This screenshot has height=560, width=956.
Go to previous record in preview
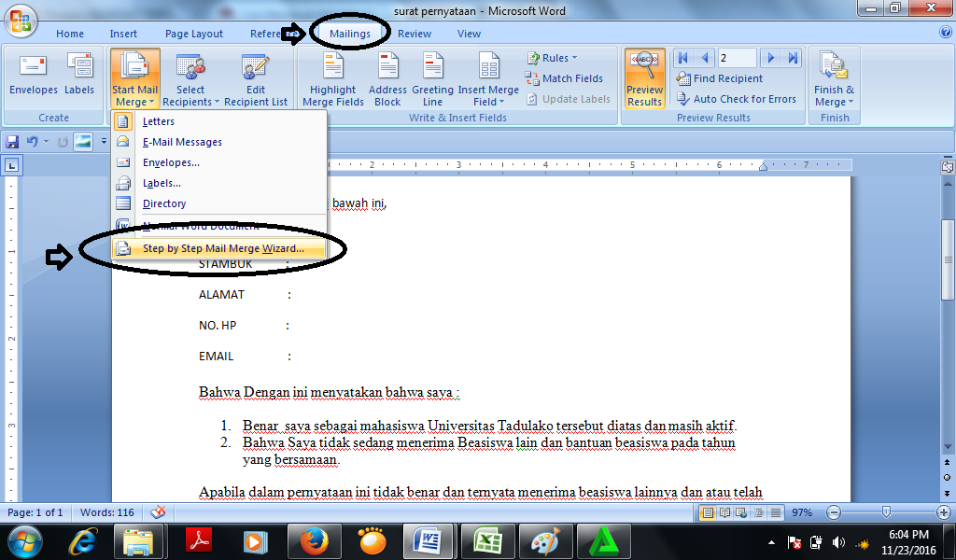click(x=705, y=58)
